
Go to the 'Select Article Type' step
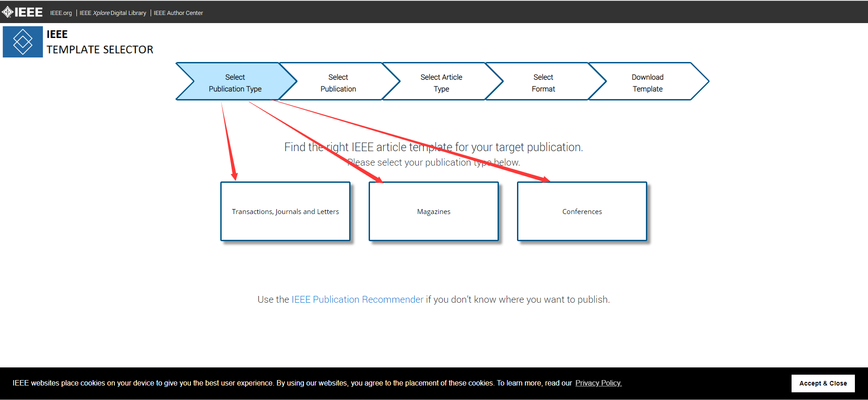pos(441,81)
